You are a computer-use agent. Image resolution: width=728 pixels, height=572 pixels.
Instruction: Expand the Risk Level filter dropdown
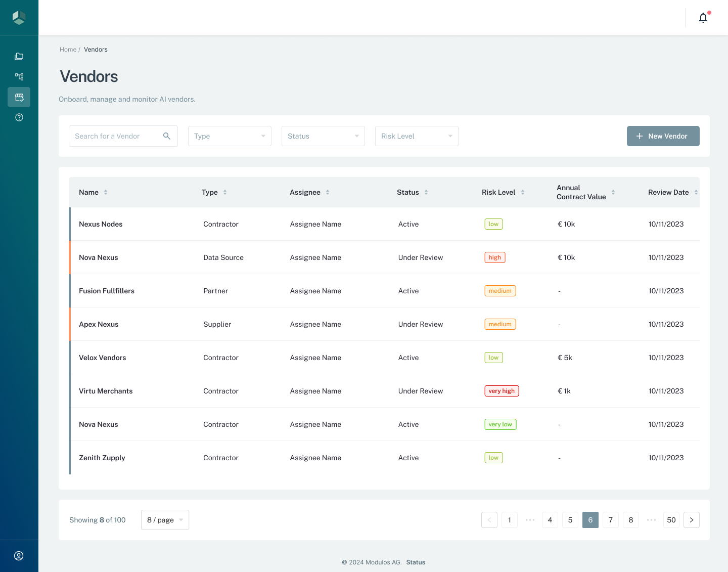coord(417,136)
